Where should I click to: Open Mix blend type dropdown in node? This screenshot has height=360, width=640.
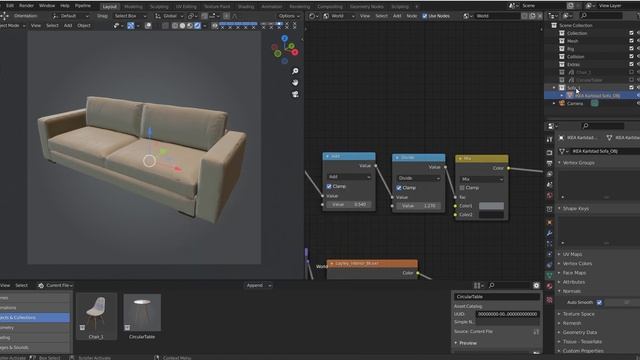click(482, 179)
